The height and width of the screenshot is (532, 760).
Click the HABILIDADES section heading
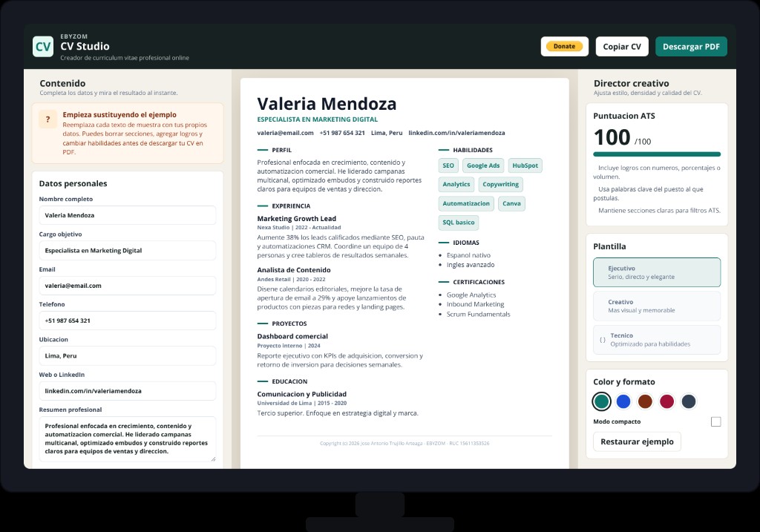(x=473, y=150)
